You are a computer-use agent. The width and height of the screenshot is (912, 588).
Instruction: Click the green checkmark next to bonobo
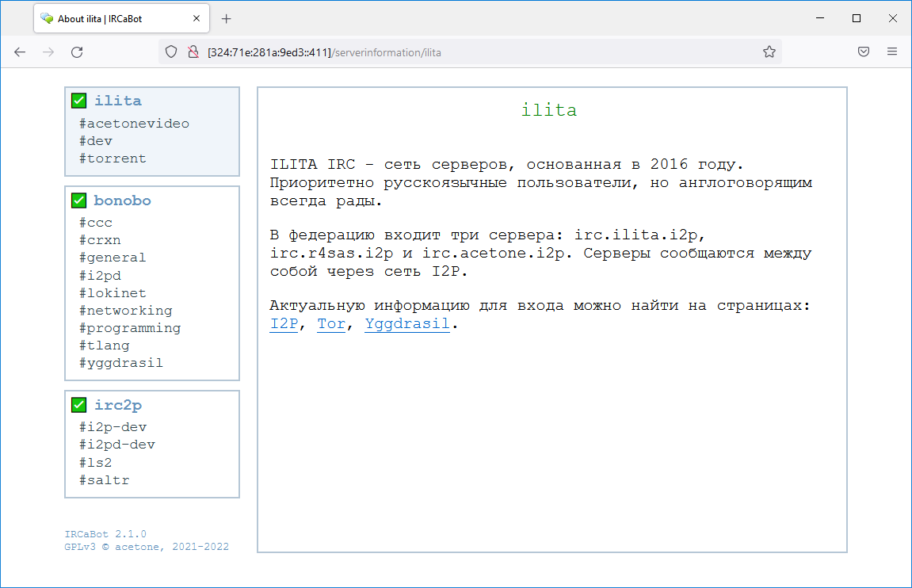(79, 200)
